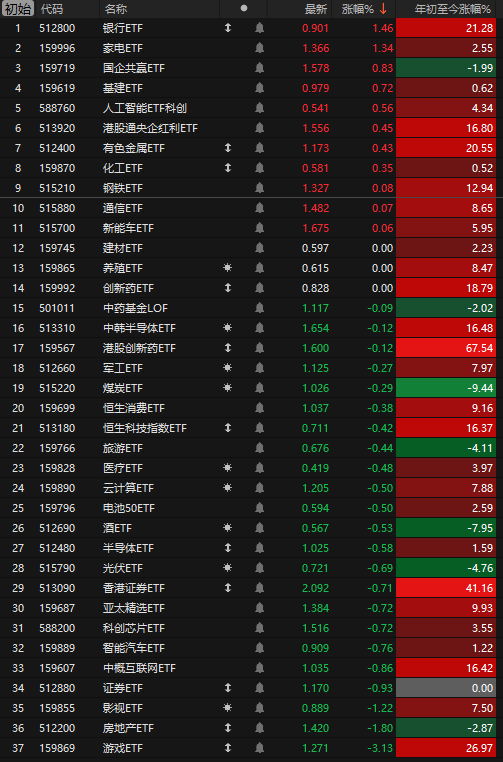Select the 证券ETF row name
This screenshot has width=503, height=762.
coord(123,688)
